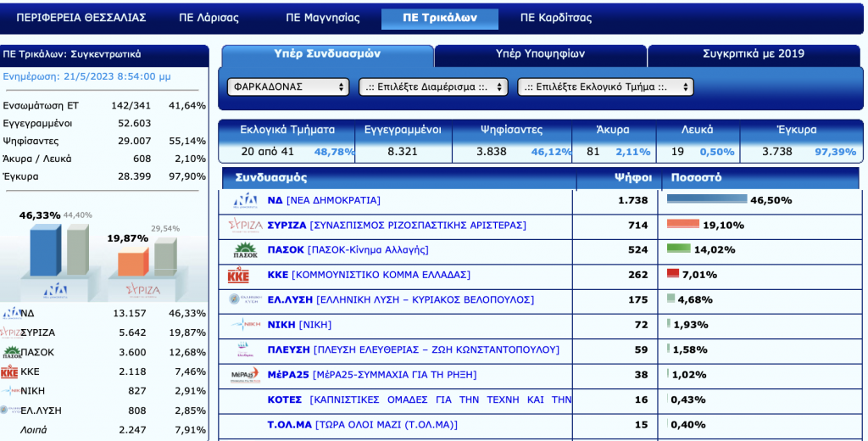868x441 pixels.
Task: Switch to ΠΕ Λάρισας tab
Action: pos(209,18)
